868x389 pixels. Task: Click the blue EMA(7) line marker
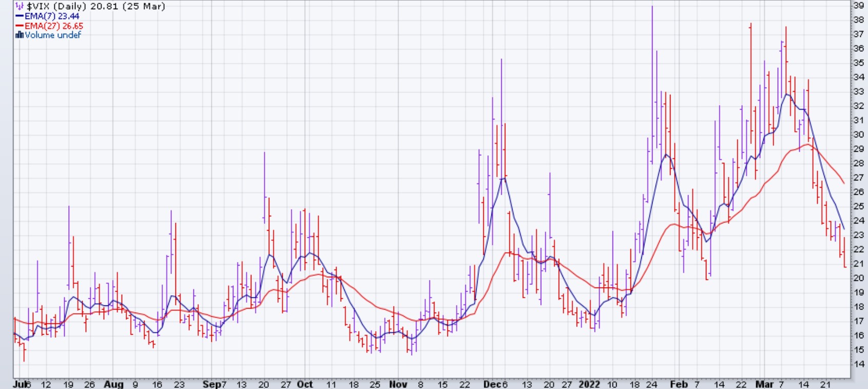coord(19,16)
